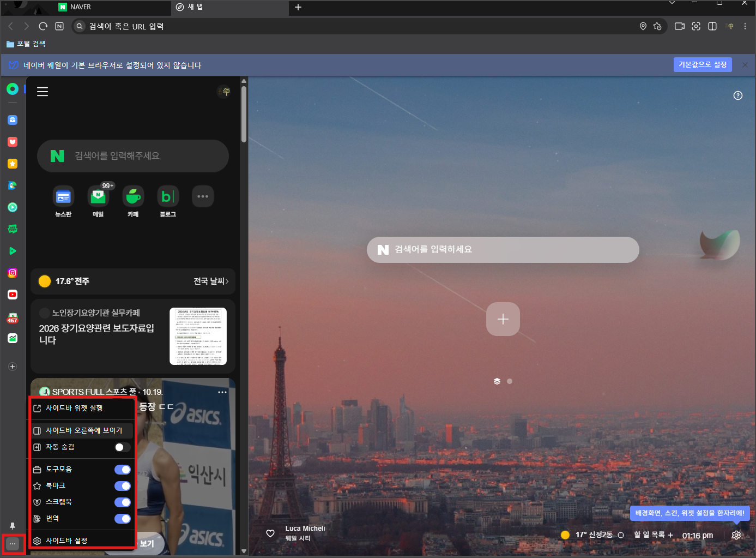Click the green circle Naver home sidebar icon
Image resolution: width=756 pixels, height=558 pixels.
pos(13,89)
